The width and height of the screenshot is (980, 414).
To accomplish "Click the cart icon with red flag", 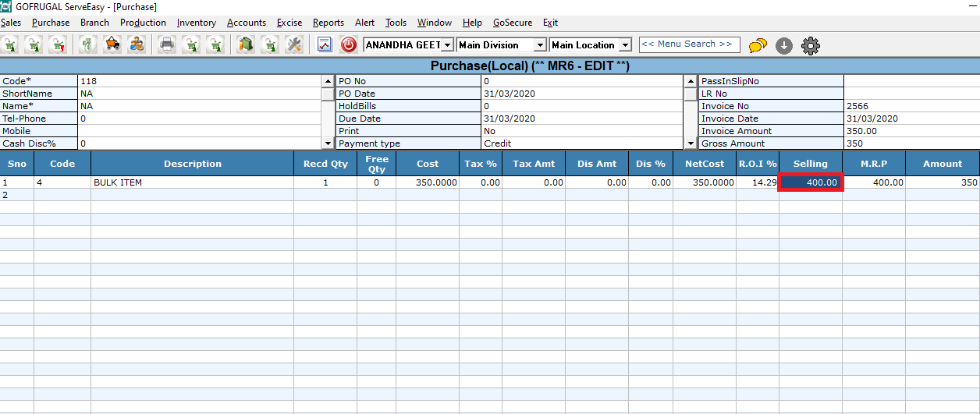I will [x=59, y=44].
